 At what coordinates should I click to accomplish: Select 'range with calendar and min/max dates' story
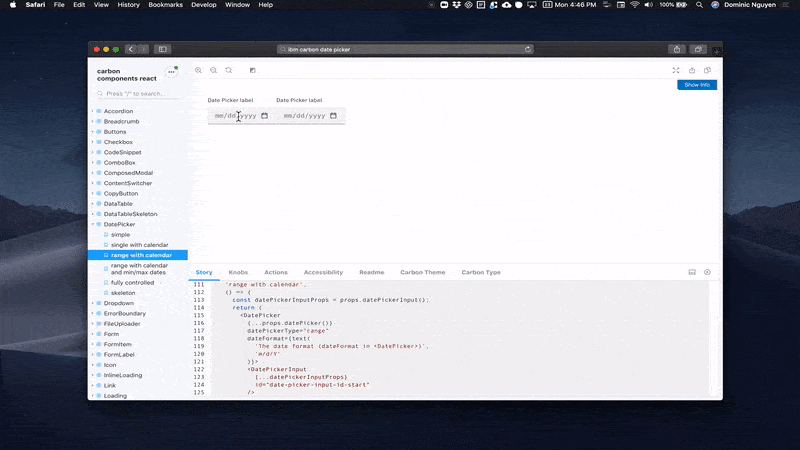coord(139,269)
